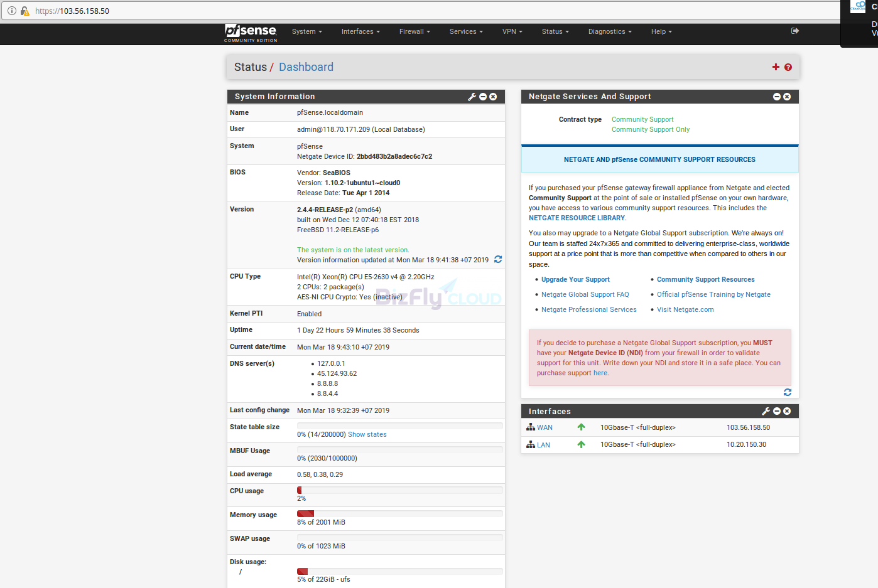This screenshot has width=878, height=588.
Task: Open the VPN menu
Action: 512,31
